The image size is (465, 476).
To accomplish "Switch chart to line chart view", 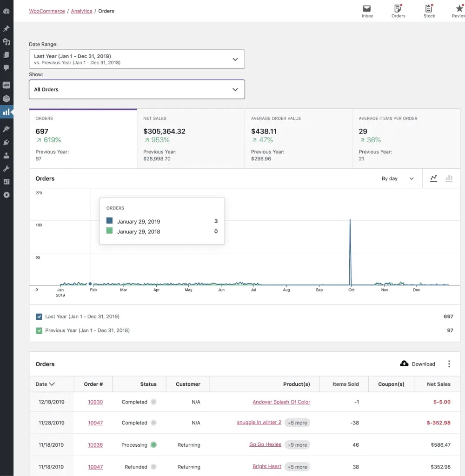I will (x=434, y=178).
